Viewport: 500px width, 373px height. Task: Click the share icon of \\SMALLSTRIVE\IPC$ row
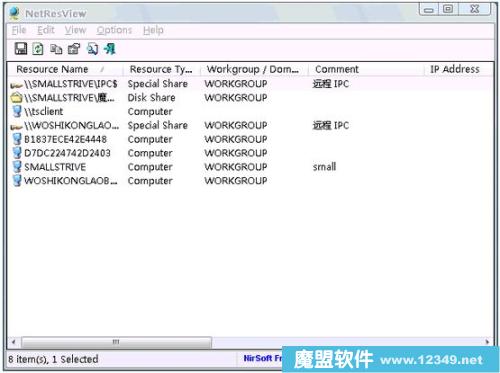16,85
